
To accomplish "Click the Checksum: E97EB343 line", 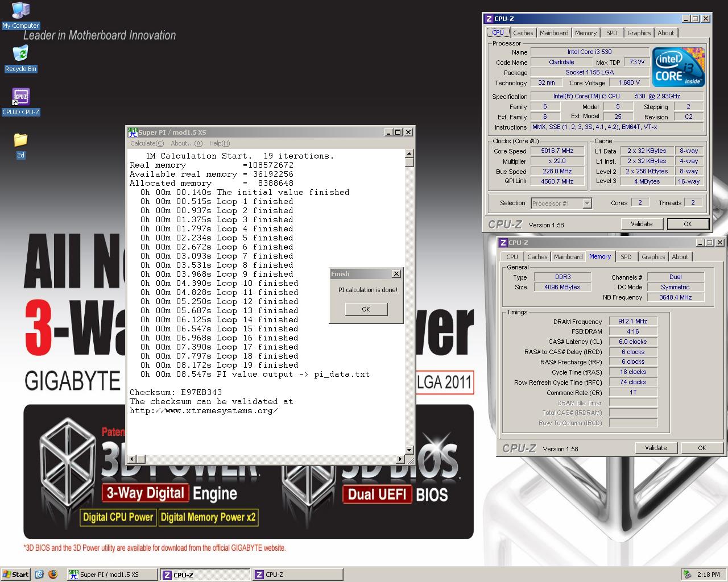I will tap(176, 392).
